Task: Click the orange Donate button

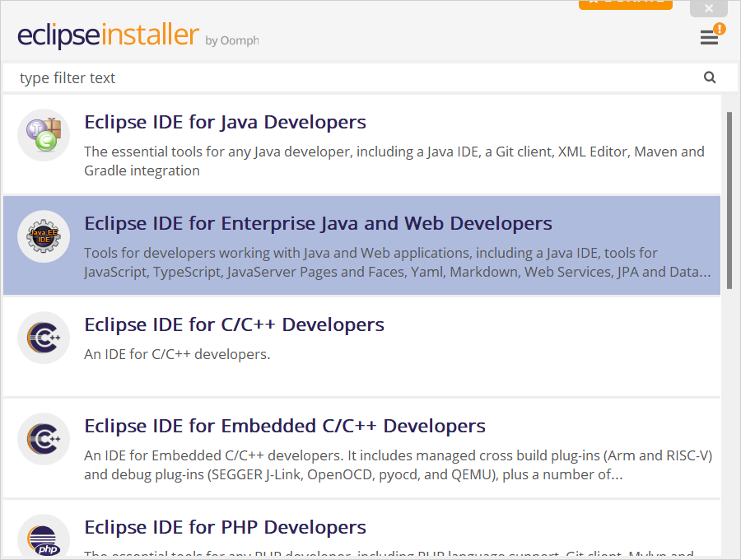Action: click(x=625, y=4)
